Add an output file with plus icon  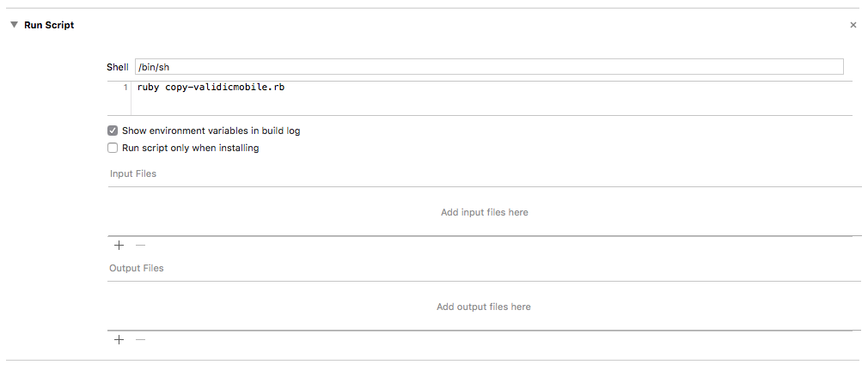coord(119,339)
